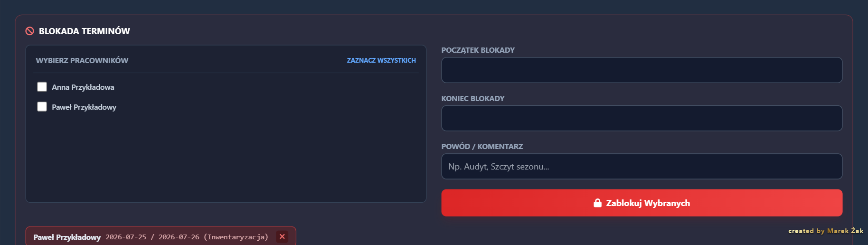868x245 pixels.
Task: Click the Koniec Blokady label
Action: click(473, 98)
